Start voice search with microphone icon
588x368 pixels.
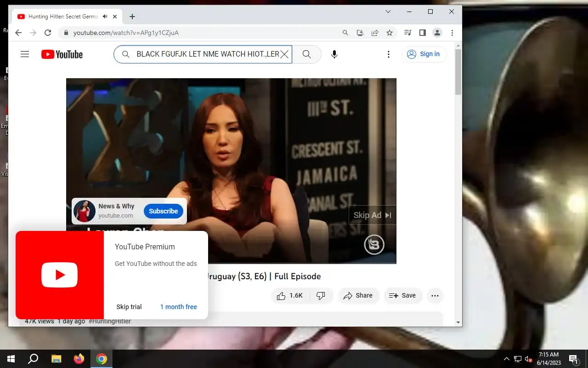[334, 54]
